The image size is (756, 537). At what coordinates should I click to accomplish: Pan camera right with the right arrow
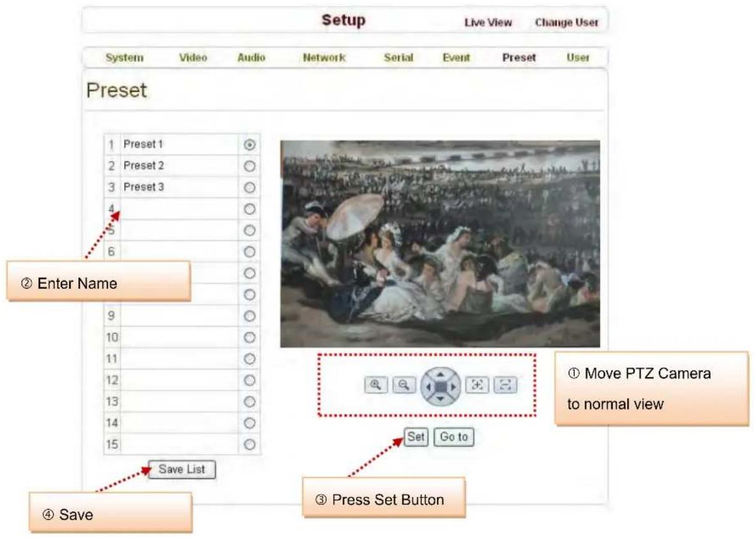[x=453, y=387]
